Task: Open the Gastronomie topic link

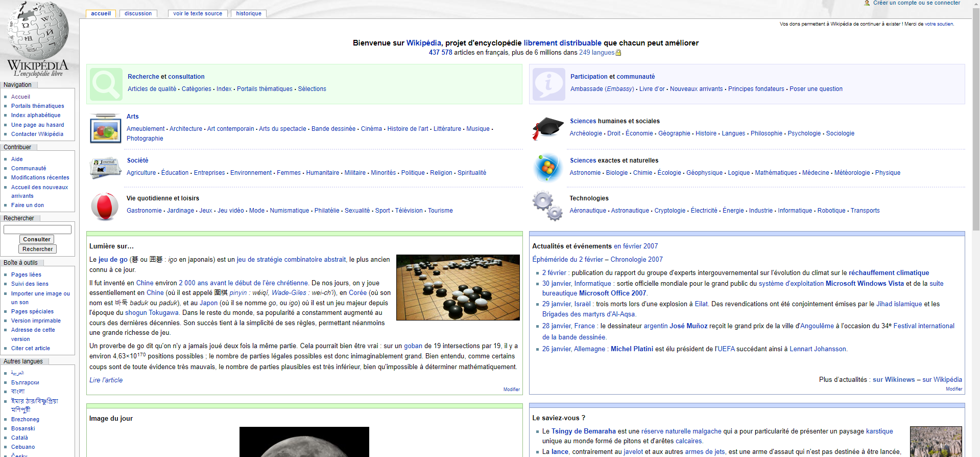Action: (144, 211)
